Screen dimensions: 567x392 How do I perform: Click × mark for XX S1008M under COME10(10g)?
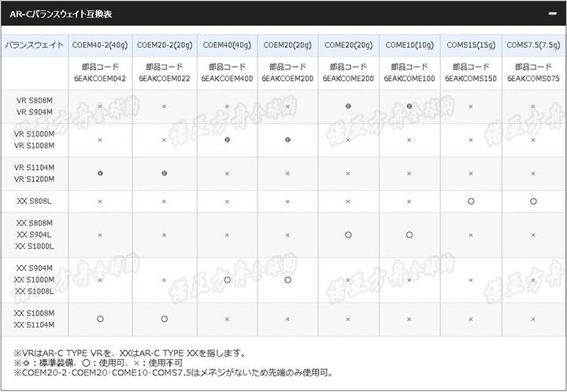coord(409,320)
